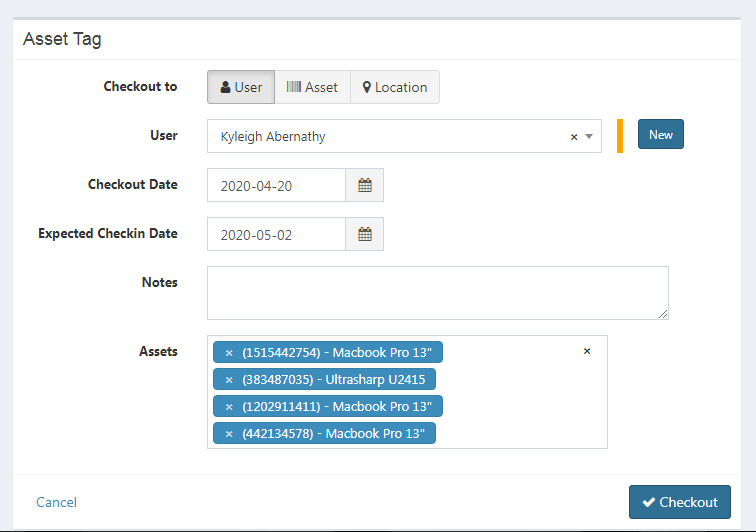Click the New user button

661,135
